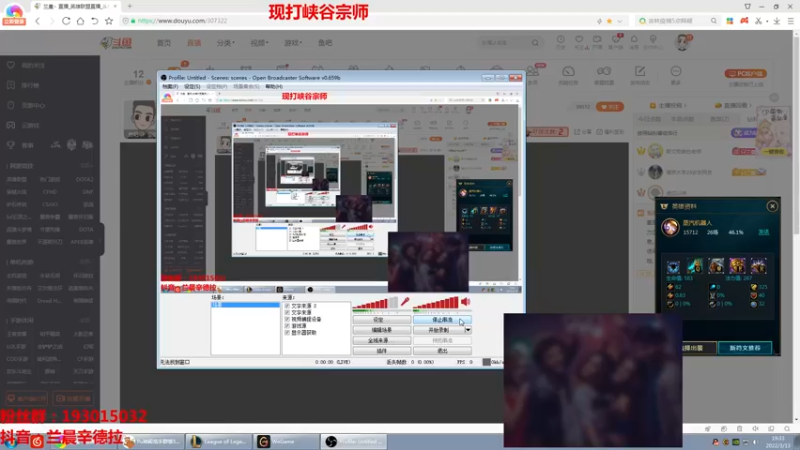
Task: Toggle the second 文字来源 source checkbox
Action: coord(287,312)
